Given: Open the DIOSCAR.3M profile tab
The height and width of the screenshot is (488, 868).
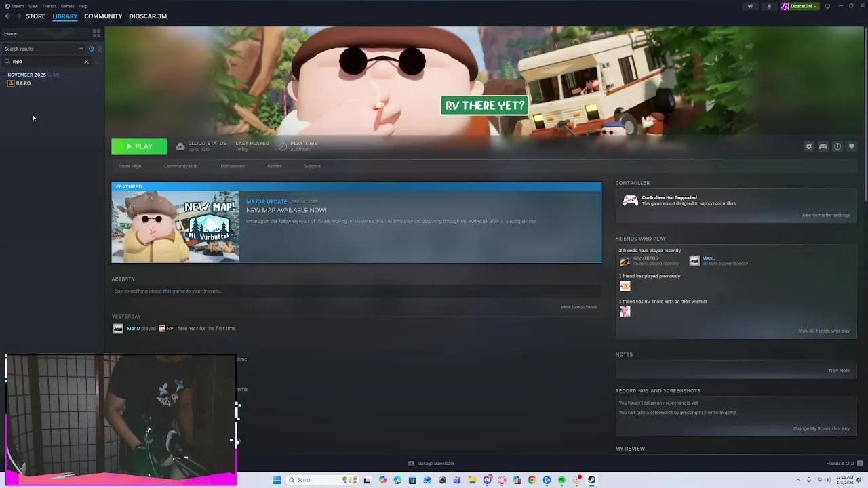Looking at the screenshot, I should click(148, 16).
